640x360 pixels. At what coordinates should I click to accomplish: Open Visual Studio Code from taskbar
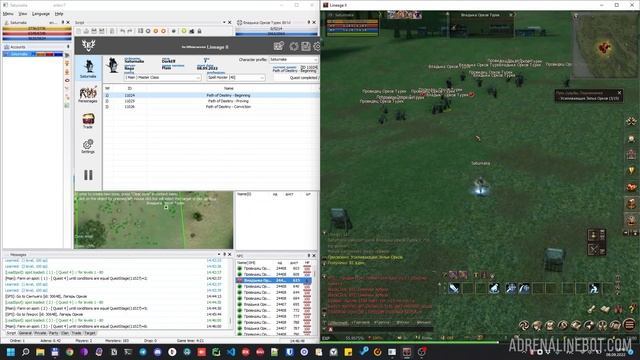pos(231,352)
